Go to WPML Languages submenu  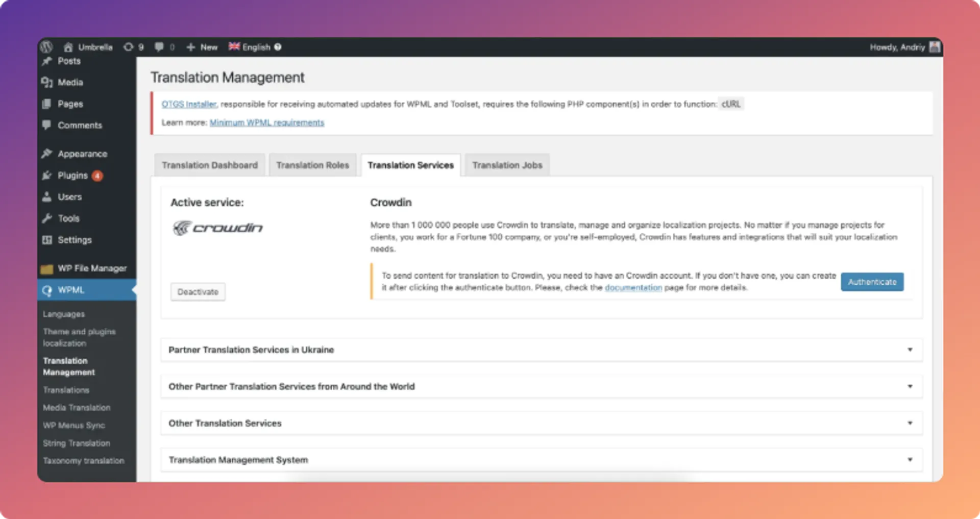pos(64,314)
